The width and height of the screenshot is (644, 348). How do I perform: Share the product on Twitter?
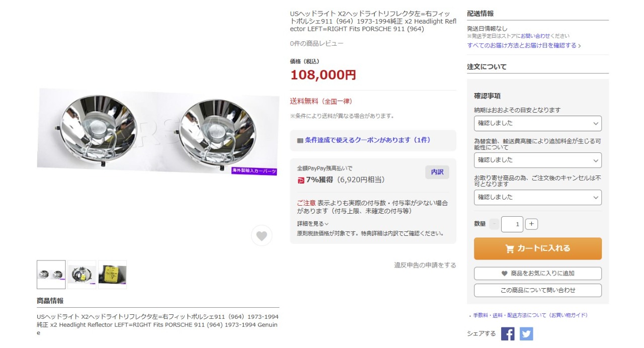(526, 333)
